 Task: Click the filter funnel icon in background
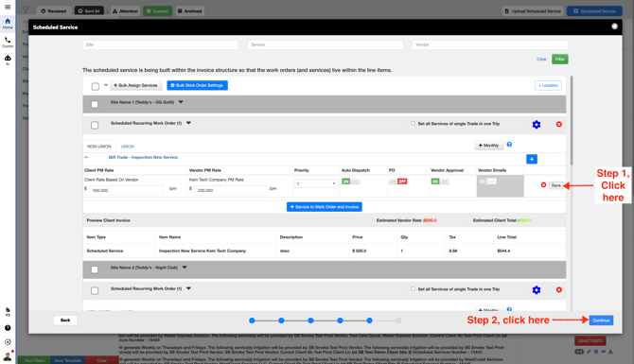point(26,10)
